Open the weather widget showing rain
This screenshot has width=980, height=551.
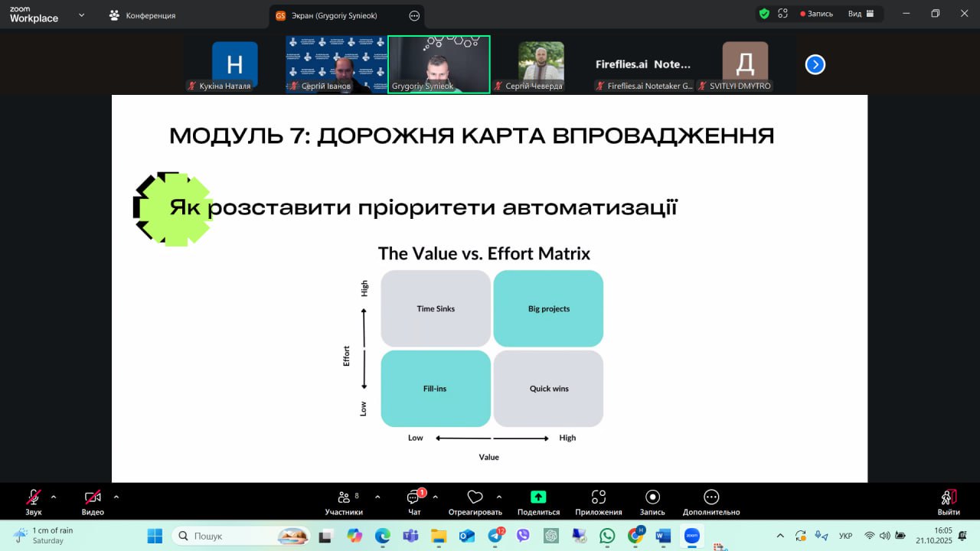click(x=44, y=536)
